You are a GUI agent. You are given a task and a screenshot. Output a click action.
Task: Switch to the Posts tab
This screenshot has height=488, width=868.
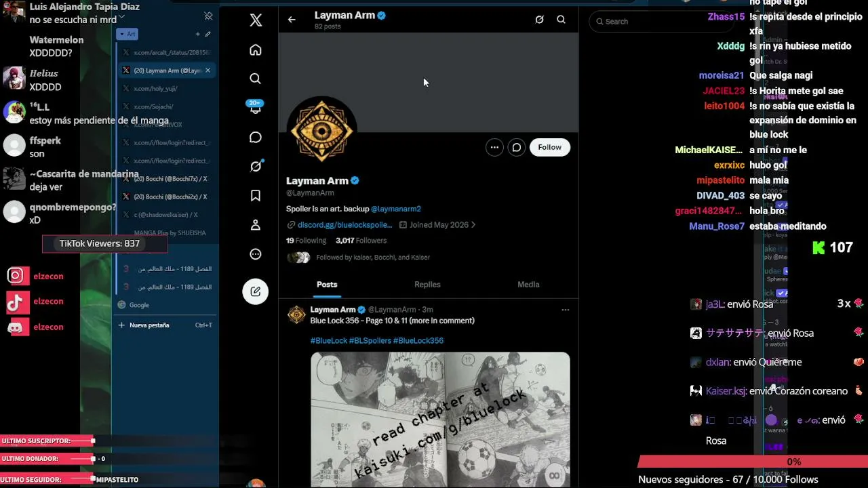327,285
